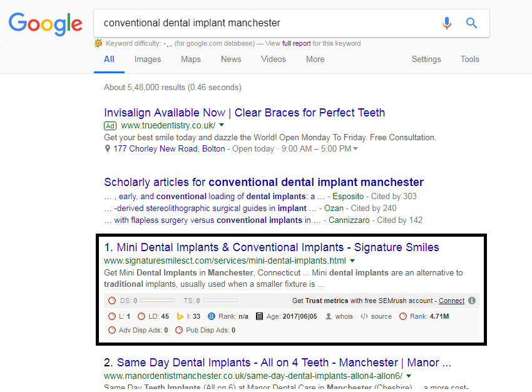Click the LD: 45 metric icon
The width and height of the screenshot is (532, 392).
[141, 316]
